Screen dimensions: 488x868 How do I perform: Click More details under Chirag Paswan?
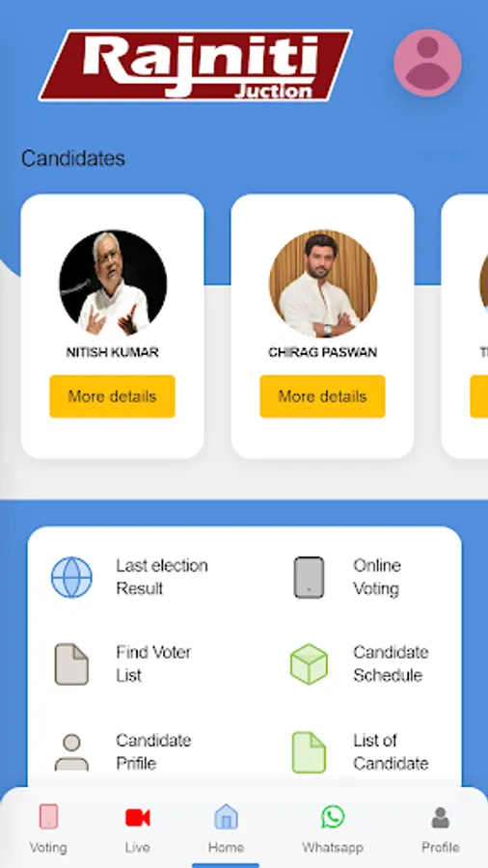click(x=322, y=396)
